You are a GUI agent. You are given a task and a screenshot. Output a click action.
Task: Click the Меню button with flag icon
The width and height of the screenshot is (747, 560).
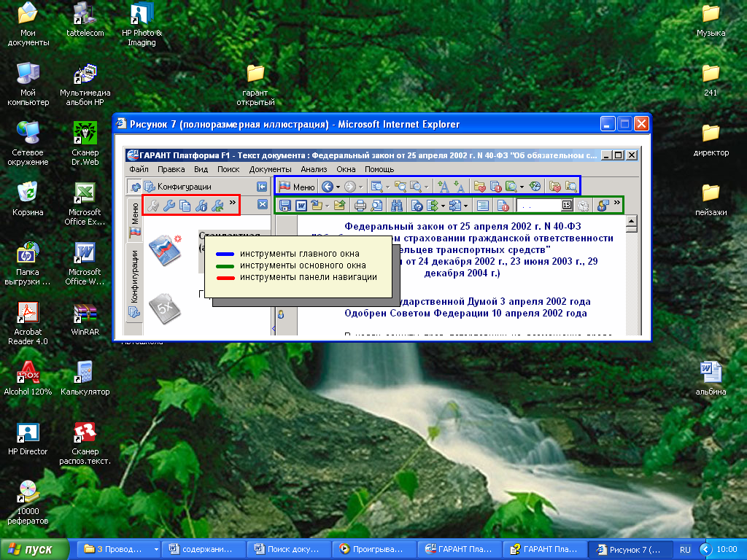click(297, 187)
